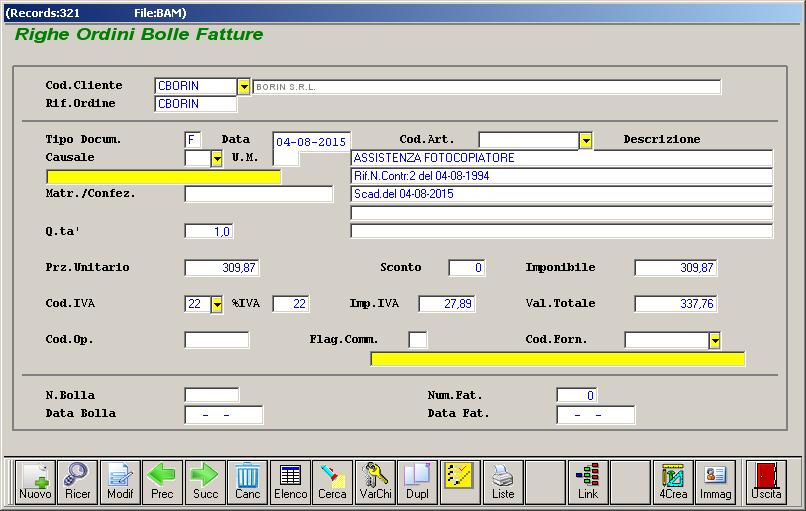The width and height of the screenshot is (806, 511).
Task: Toggle the Flag.Comm. box
Action: [x=417, y=340]
